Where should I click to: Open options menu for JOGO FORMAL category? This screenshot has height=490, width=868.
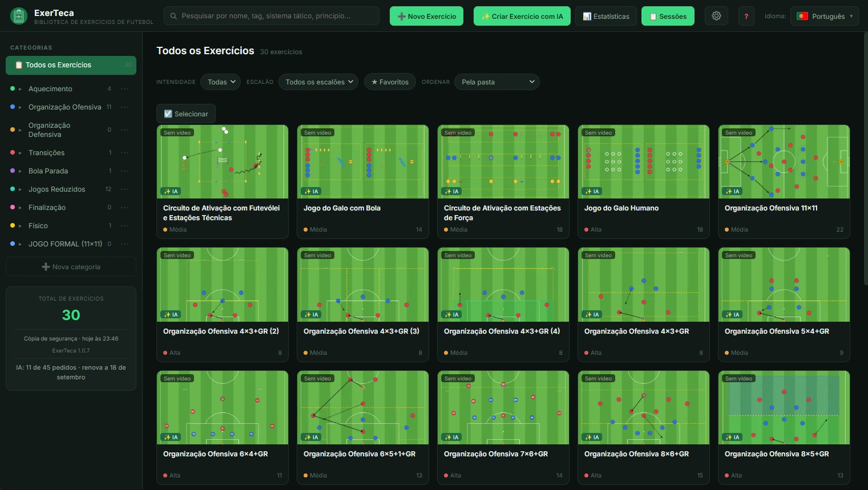pos(125,244)
